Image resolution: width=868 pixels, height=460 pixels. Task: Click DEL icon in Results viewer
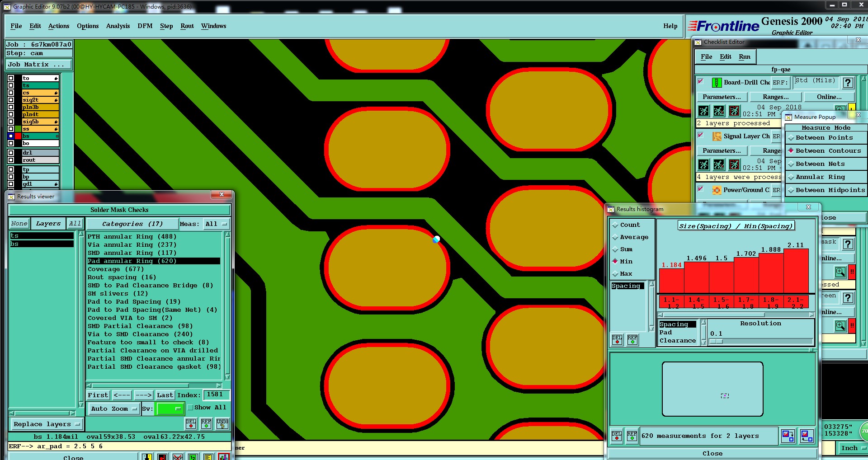(x=191, y=423)
